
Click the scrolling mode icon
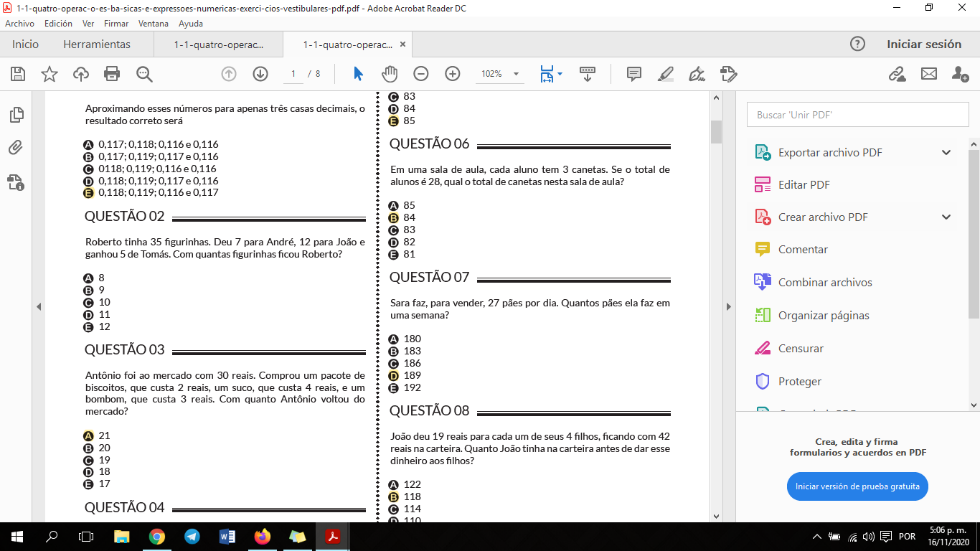click(588, 74)
